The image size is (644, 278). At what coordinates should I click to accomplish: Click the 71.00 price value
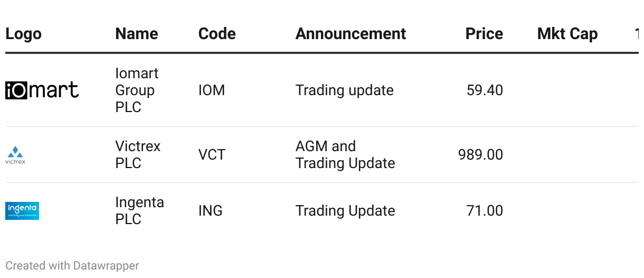coord(485,211)
